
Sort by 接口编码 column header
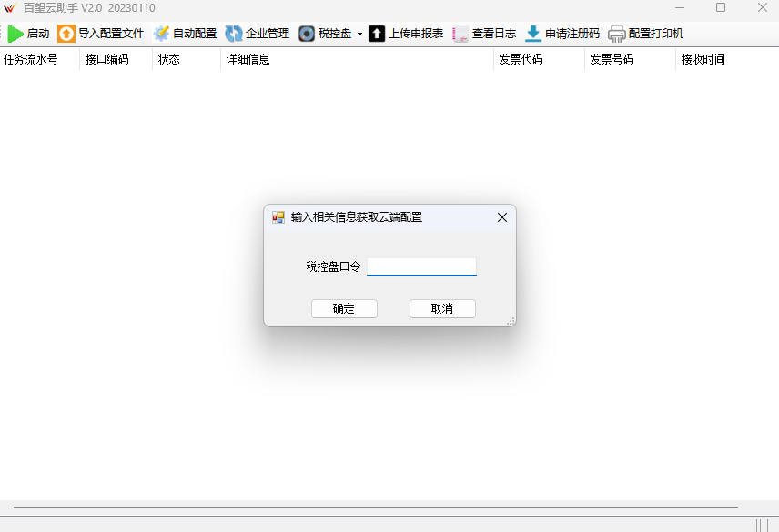106,59
